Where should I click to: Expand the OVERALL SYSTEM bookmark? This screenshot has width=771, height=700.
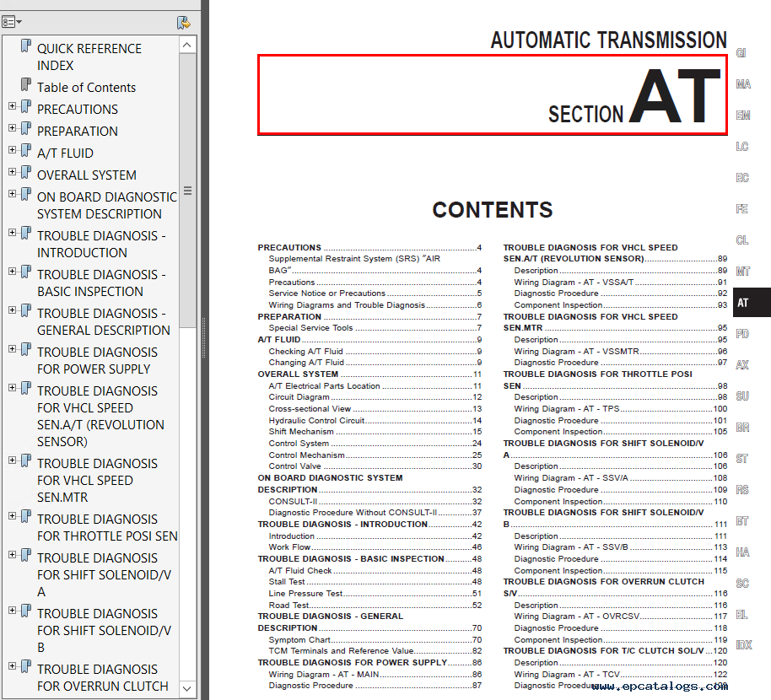tap(13, 171)
